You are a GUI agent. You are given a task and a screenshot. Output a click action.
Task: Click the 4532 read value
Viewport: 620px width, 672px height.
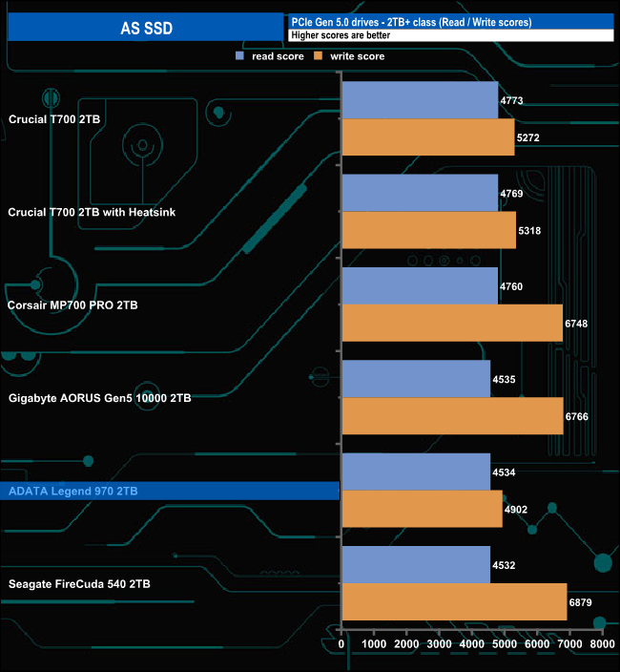pos(504,565)
